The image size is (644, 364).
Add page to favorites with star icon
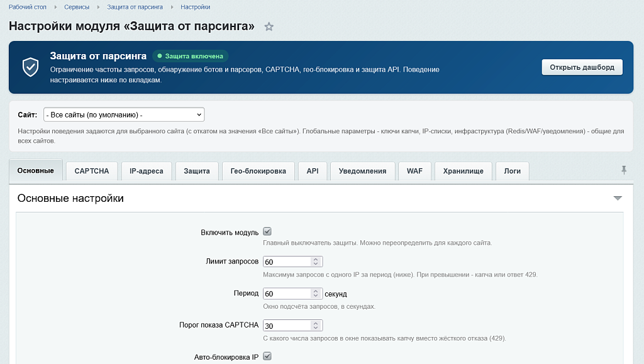[269, 26]
